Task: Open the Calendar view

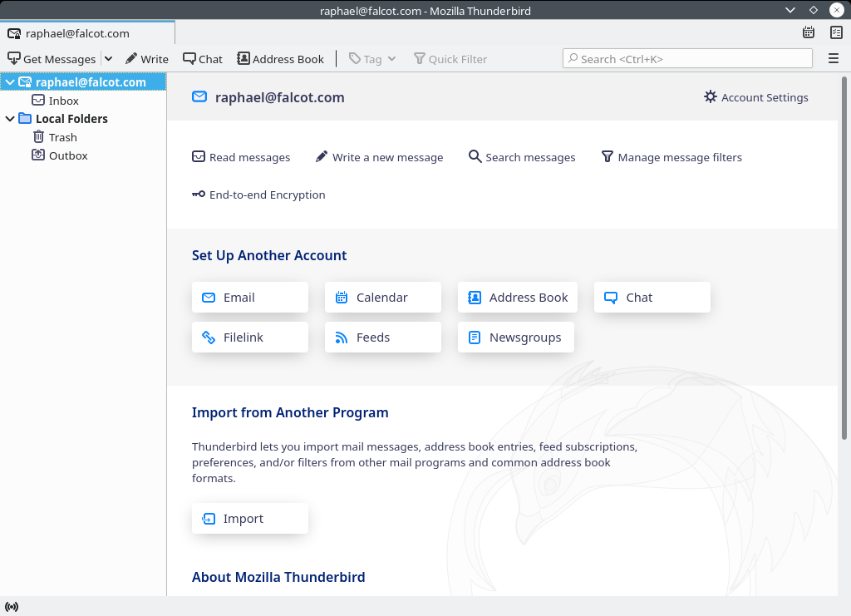Action: point(808,32)
